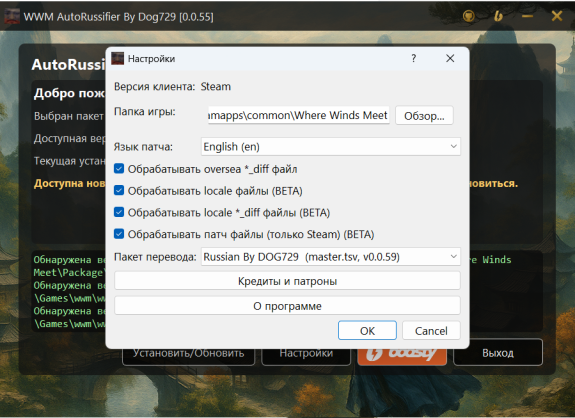Click the Папка игры path field
The image size is (575, 418).
tap(299, 116)
